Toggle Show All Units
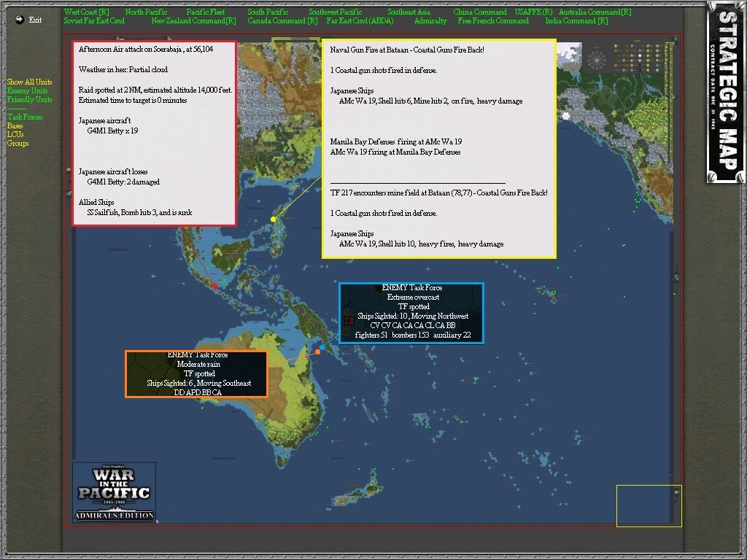The image size is (747, 560). pos(29,82)
